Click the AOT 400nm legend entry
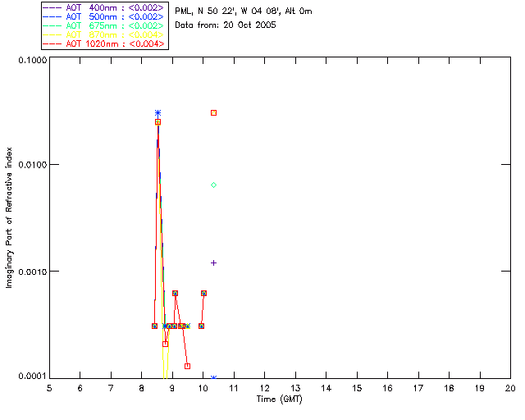This screenshot has height=420, width=525. click(x=104, y=7)
